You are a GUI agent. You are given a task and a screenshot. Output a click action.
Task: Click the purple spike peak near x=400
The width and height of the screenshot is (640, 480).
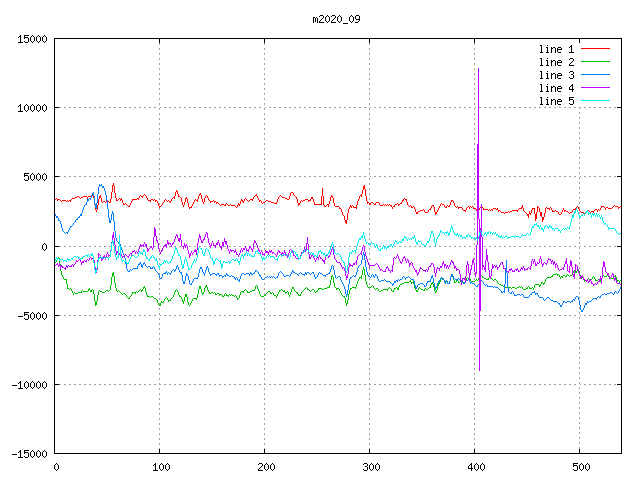pyautogui.click(x=479, y=69)
